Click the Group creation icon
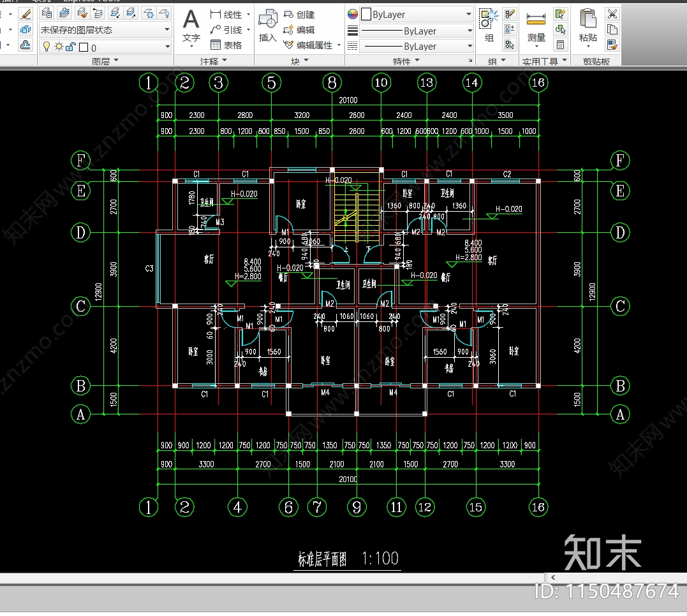Screen dimensions: 687x616 pyautogui.click(x=488, y=18)
